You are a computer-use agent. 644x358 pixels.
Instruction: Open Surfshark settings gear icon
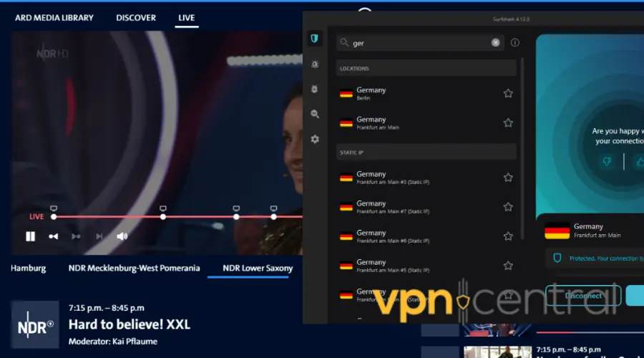315,140
